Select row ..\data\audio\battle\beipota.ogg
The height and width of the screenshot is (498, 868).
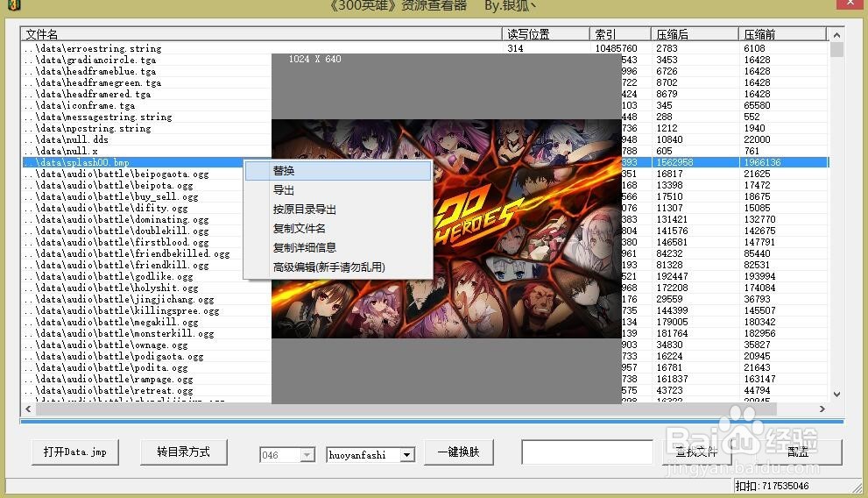425,185
